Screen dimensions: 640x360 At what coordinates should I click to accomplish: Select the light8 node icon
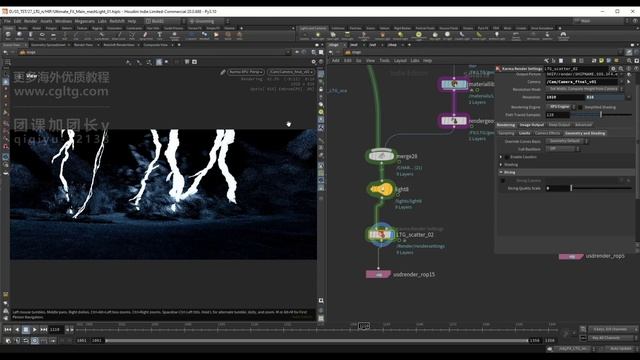pos(382,189)
